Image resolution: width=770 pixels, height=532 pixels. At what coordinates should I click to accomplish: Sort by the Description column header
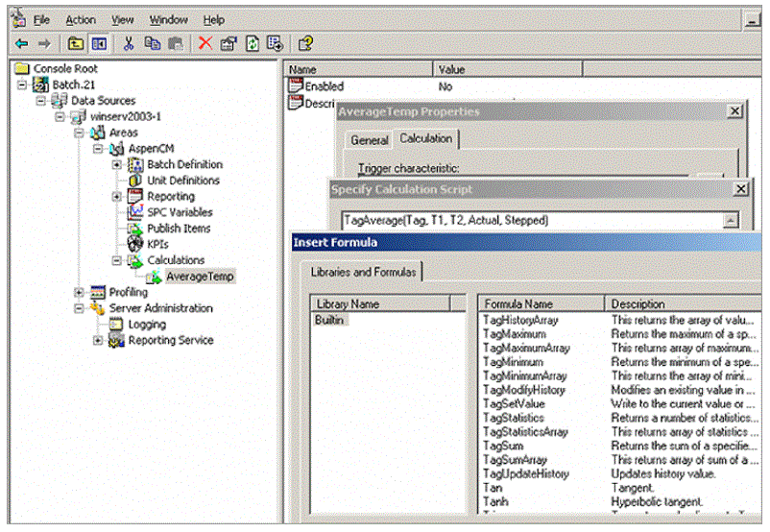pyautogui.click(x=684, y=304)
